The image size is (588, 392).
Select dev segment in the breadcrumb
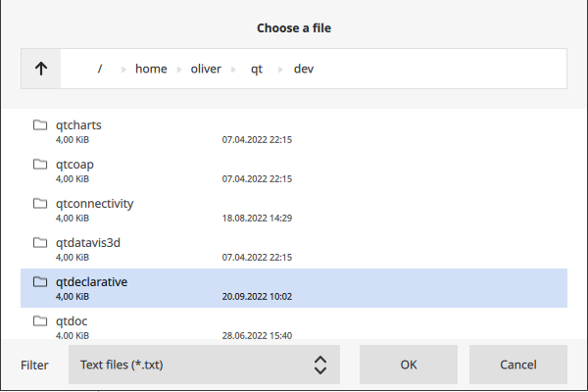304,69
